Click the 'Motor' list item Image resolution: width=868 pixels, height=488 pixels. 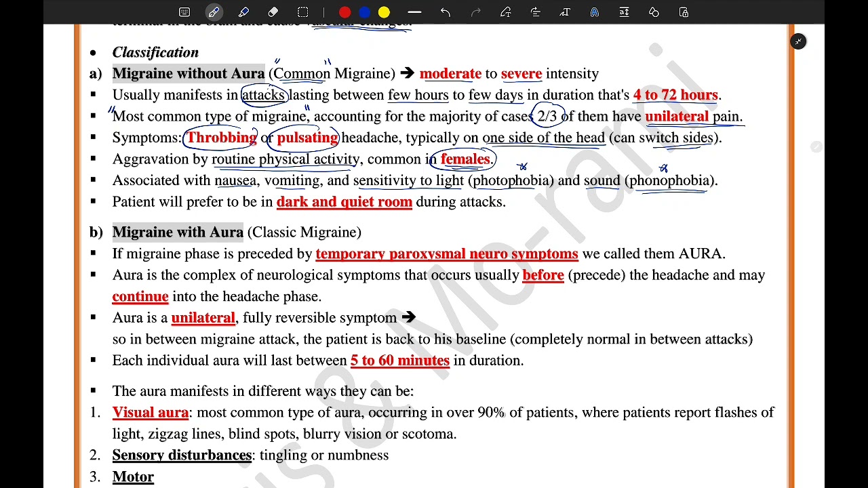coord(133,476)
